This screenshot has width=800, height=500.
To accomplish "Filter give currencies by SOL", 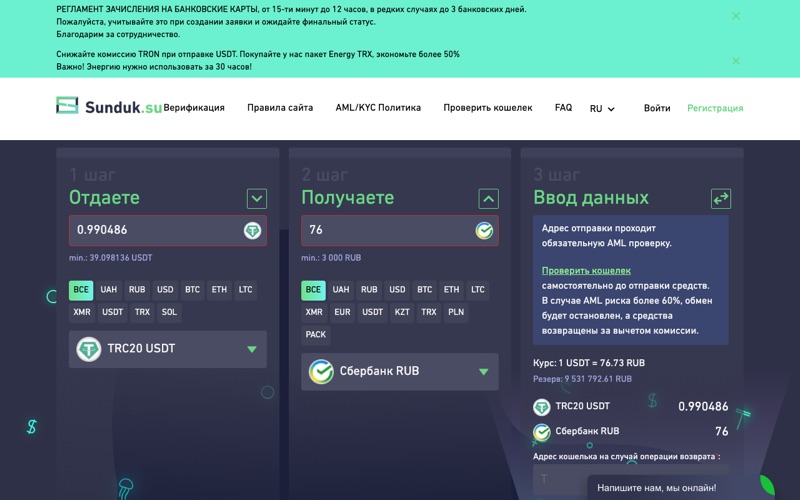I will click(169, 312).
